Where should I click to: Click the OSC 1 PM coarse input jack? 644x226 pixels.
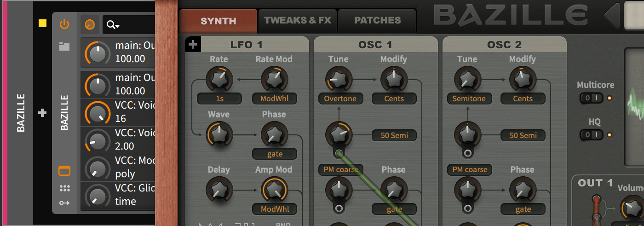[x=339, y=209]
